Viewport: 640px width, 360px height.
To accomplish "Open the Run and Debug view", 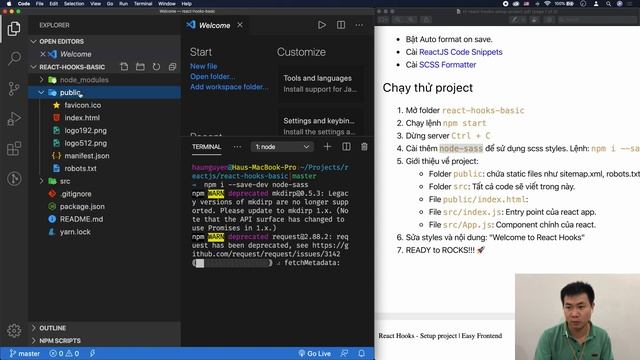I will [x=14, y=119].
